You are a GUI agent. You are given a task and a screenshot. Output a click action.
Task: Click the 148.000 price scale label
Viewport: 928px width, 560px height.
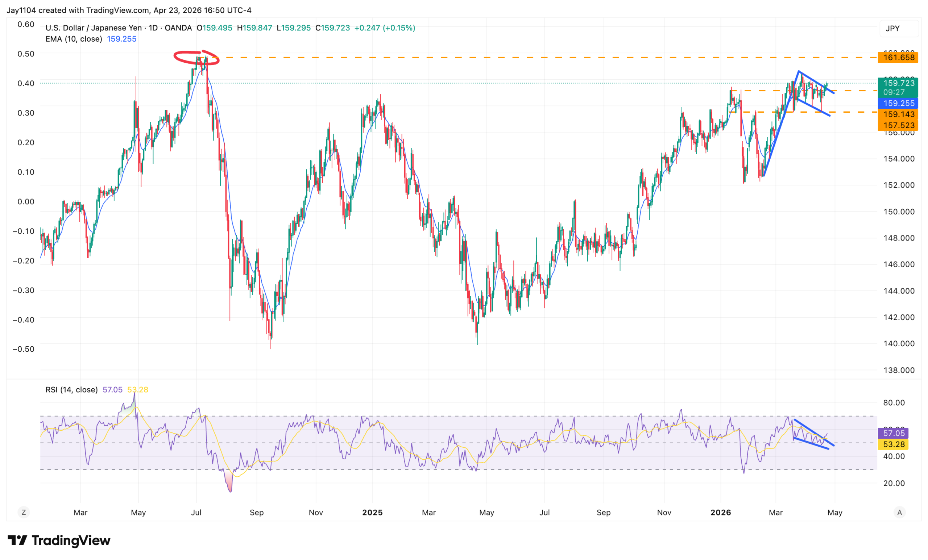pyautogui.click(x=899, y=238)
